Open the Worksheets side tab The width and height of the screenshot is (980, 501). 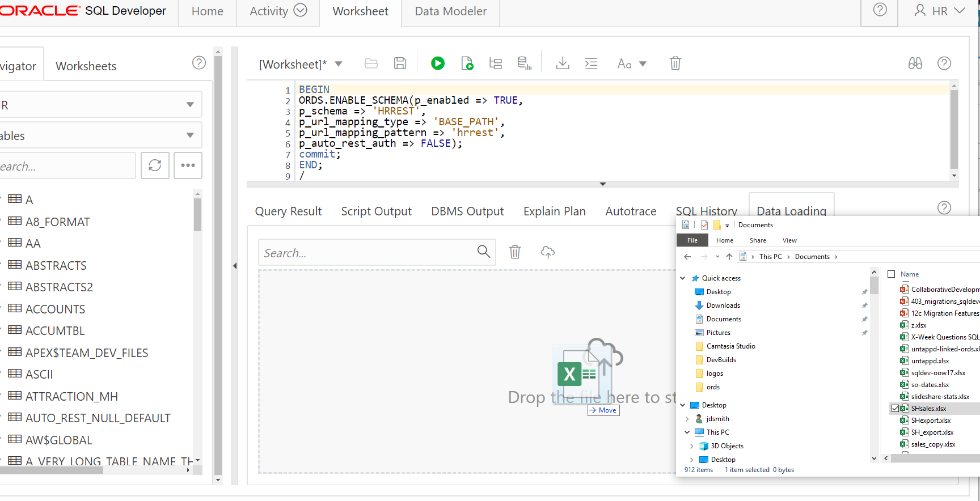click(x=86, y=66)
